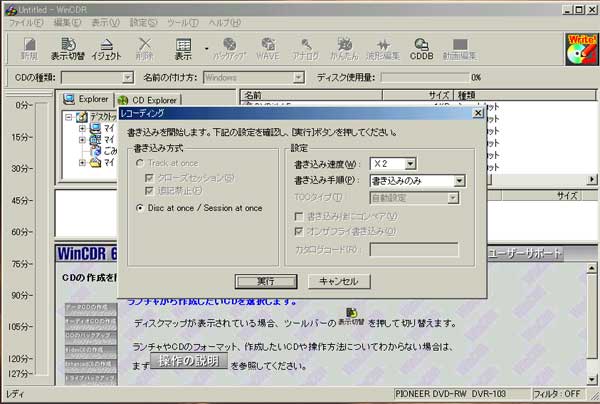This screenshot has width=600, height=404.
Task: Click the Write! disc button
Action: tap(581, 49)
